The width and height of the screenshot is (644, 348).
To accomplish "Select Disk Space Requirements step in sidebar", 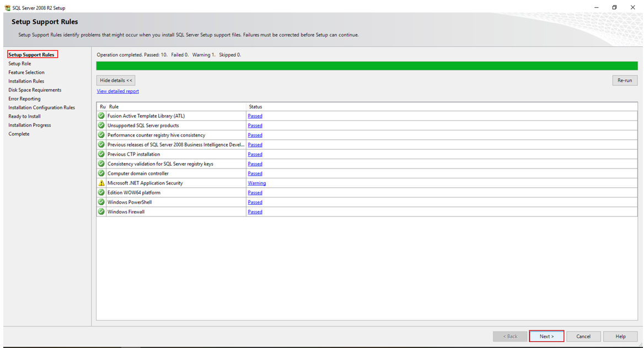I will tap(35, 90).
